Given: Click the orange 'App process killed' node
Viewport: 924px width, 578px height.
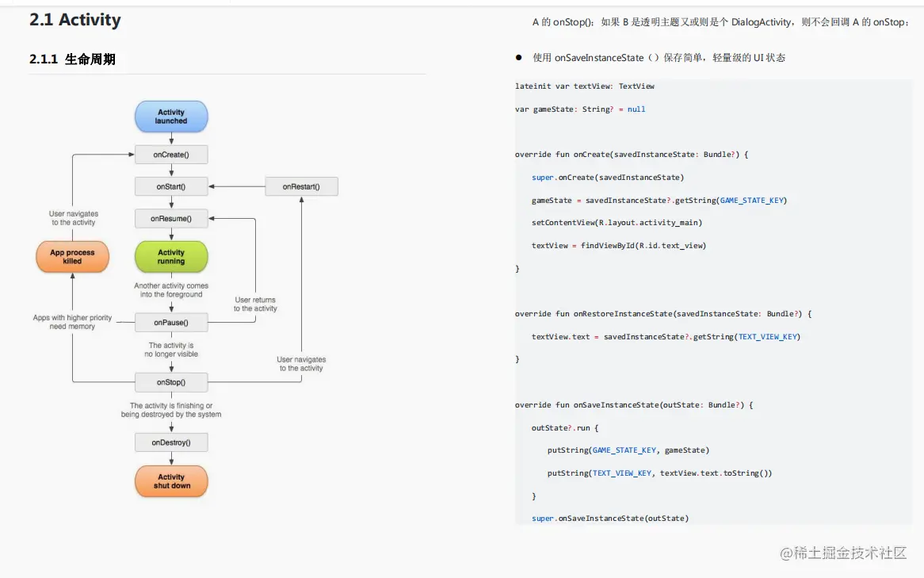Looking at the screenshot, I should click(x=72, y=257).
